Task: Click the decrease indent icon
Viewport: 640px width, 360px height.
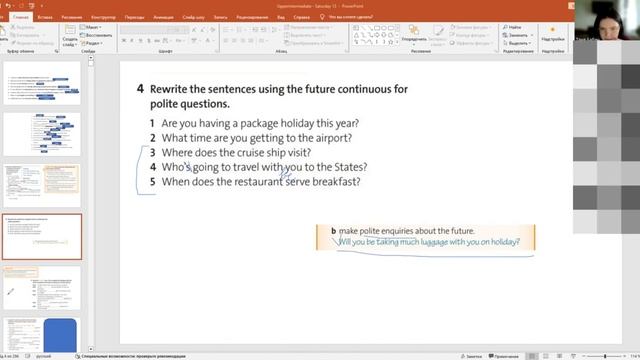Action: (x=255, y=30)
